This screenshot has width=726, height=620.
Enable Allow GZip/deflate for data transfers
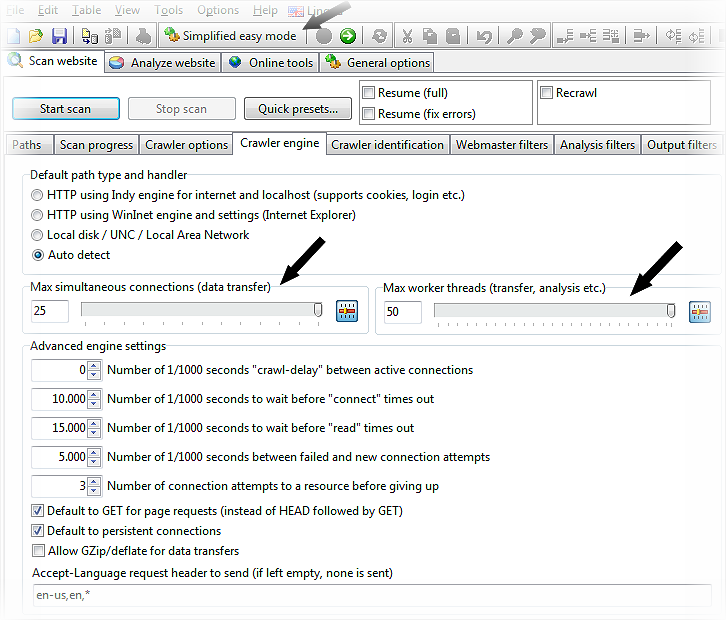click(x=38, y=551)
